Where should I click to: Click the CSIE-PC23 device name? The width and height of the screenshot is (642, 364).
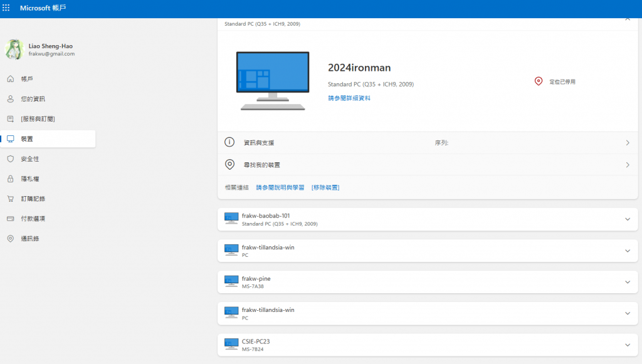point(256,341)
